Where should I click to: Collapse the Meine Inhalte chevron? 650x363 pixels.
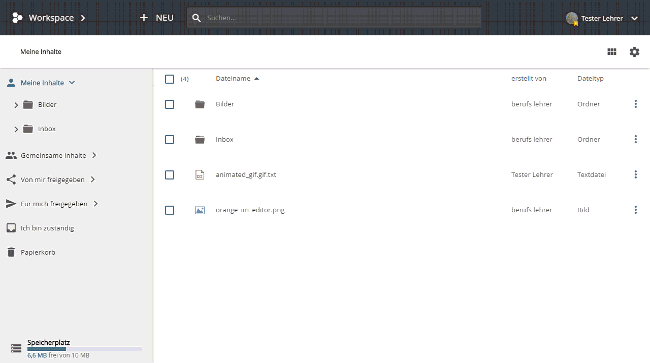pos(72,82)
